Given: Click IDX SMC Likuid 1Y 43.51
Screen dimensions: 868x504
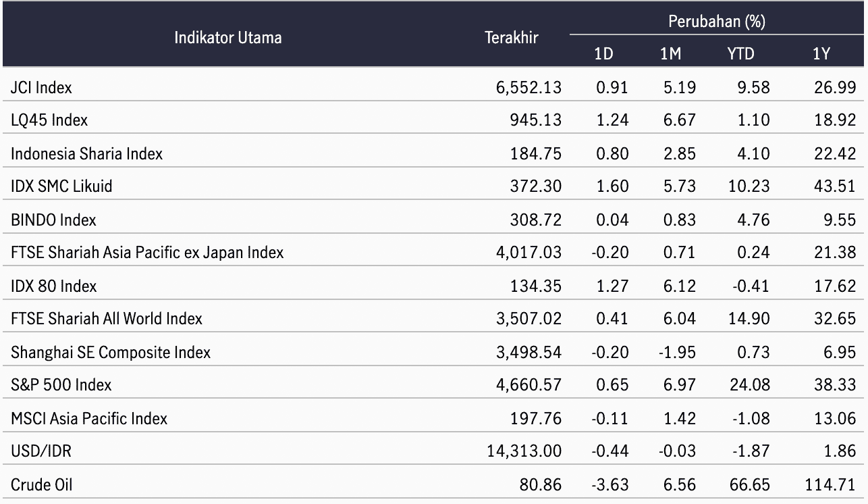Looking at the screenshot, I should click(835, 186).
